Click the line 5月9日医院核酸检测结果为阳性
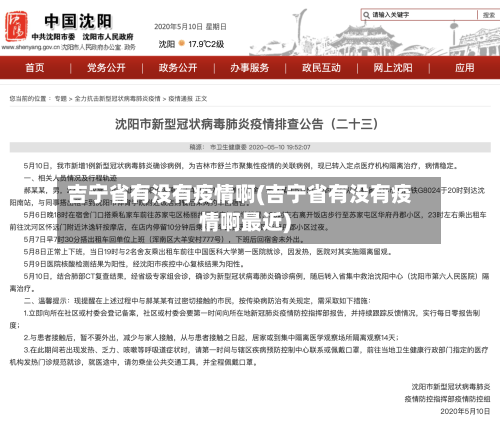This screenshot has width=500, height=421. [134, 264]
